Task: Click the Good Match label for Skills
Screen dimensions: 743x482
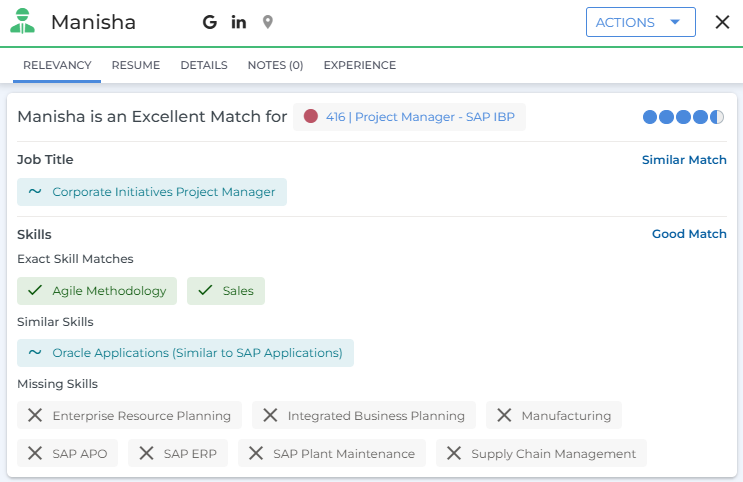Action: pos(689,234)
